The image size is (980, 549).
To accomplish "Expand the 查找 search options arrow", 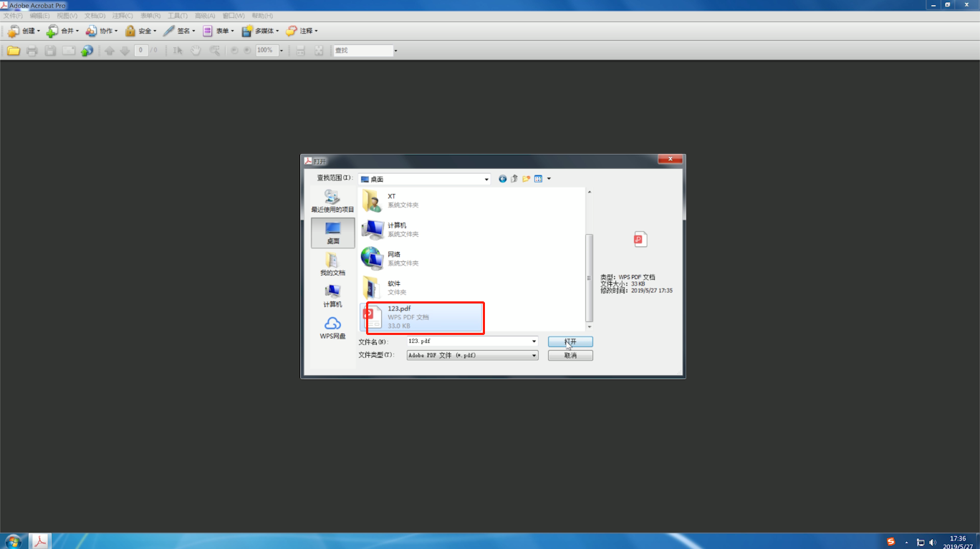I will click(395, 51).
